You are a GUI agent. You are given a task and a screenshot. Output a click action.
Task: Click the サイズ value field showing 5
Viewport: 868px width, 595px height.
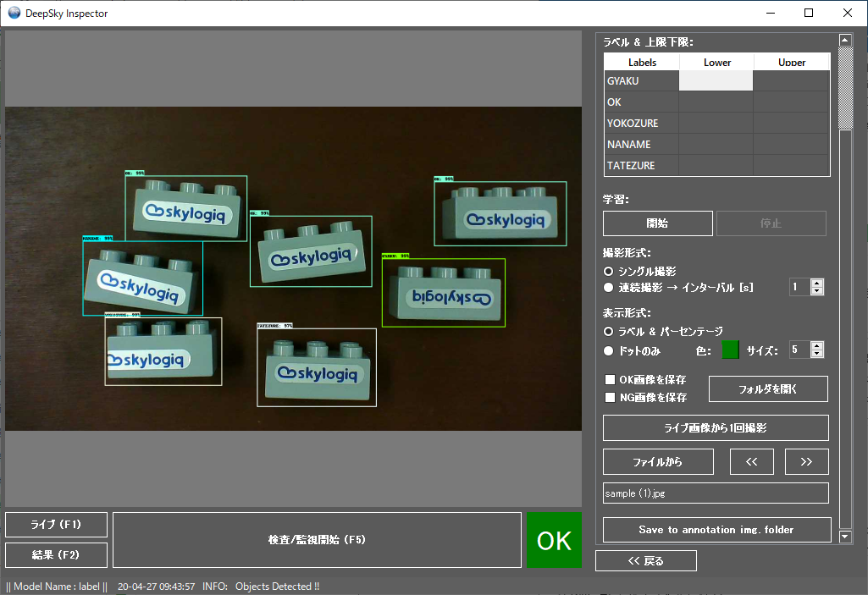pos(800,350)
